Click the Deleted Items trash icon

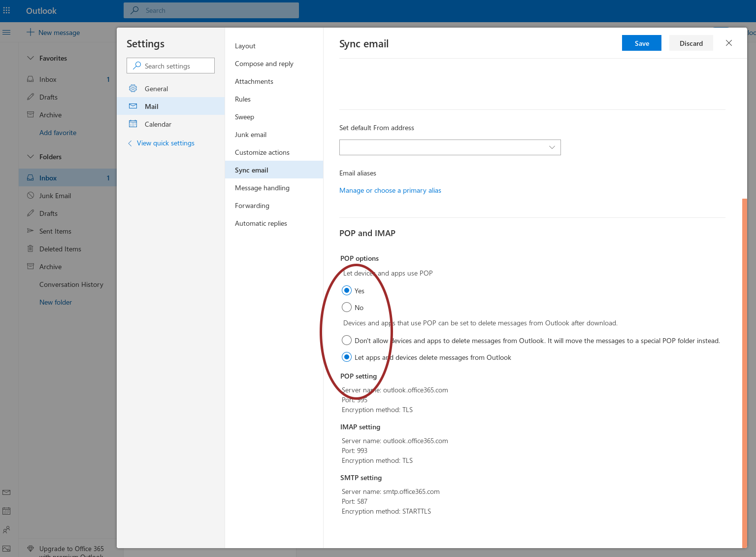pyautogui.click(x=31, y=248)
